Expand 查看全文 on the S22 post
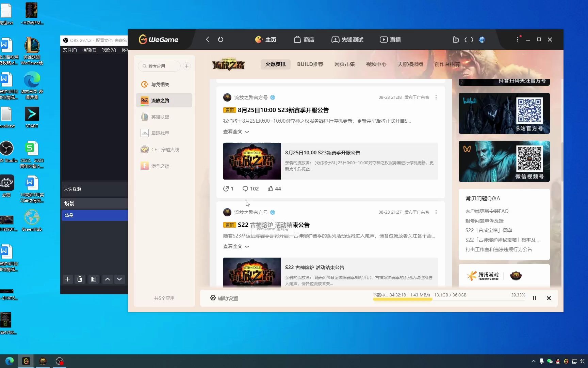Screen dimensions: 588x368 (x=236, y=246)
